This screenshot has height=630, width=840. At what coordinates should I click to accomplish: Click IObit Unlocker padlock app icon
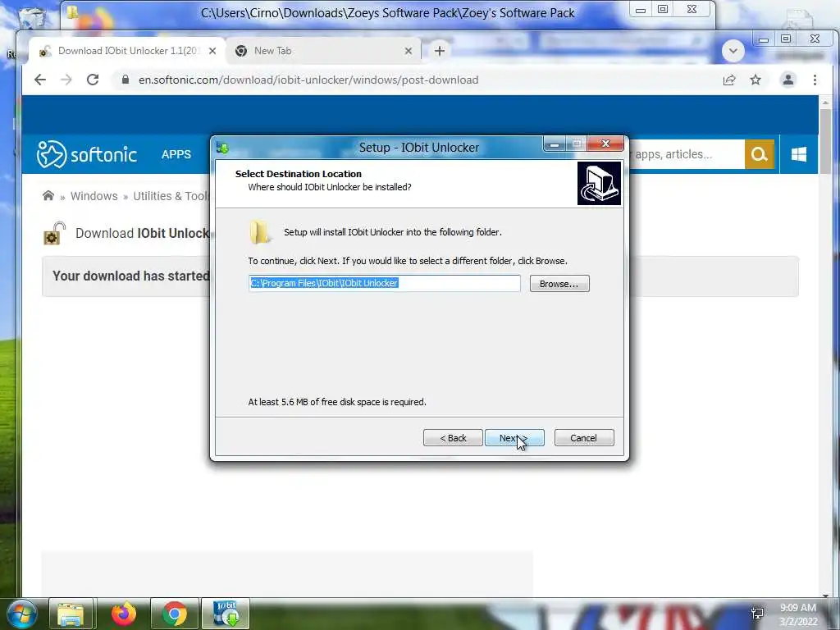[54, 233]
